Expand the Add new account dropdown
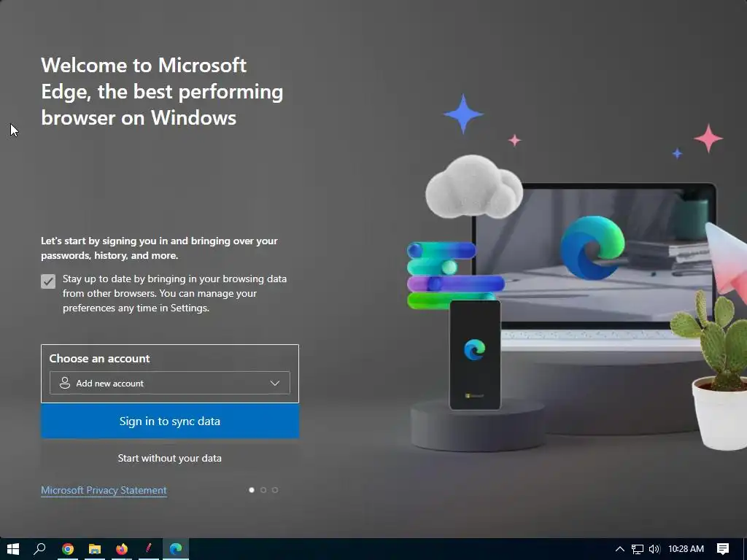 point(169,384)
